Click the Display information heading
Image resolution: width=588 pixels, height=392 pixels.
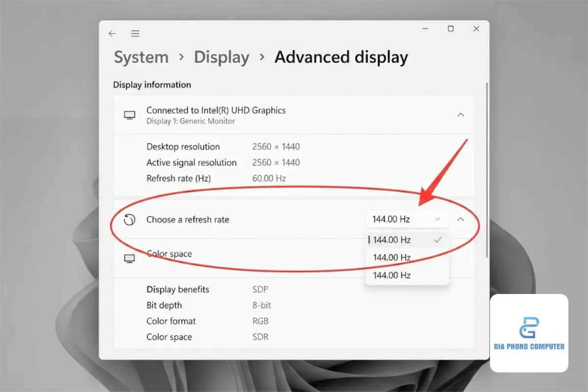pos(152,85)
